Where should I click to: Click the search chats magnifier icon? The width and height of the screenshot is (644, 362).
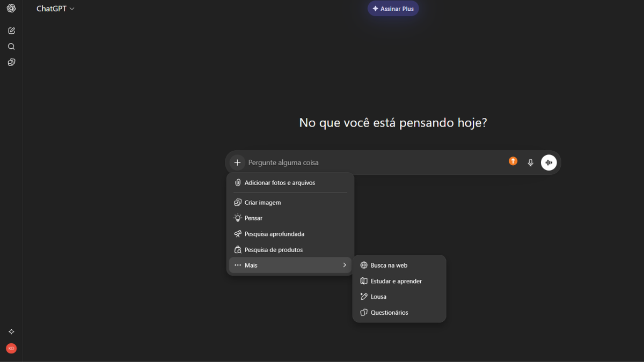(11, 46)
